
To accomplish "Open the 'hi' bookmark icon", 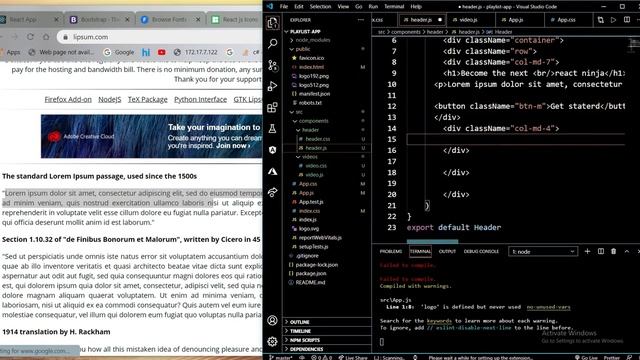I will 146,52.
